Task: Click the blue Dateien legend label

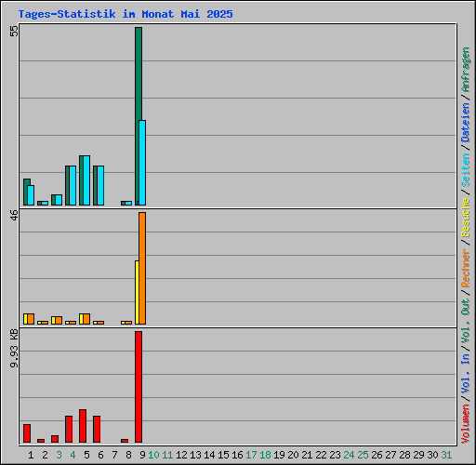Action: pos(466,123)
